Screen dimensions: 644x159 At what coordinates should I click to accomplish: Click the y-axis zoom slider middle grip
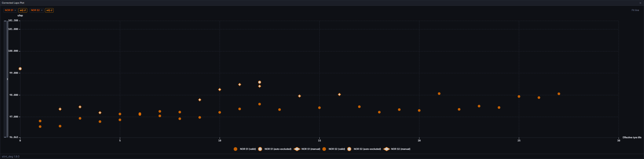pos(7,79)
